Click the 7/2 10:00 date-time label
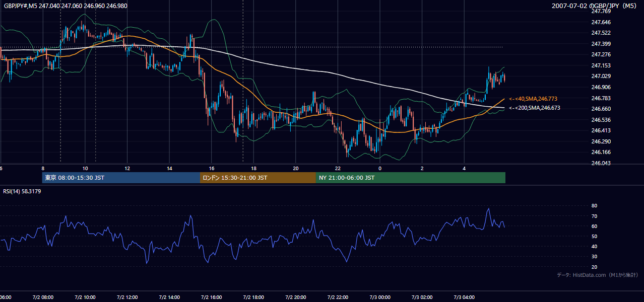The height and width of the screenshot is (302, 644). coord(85,297)
